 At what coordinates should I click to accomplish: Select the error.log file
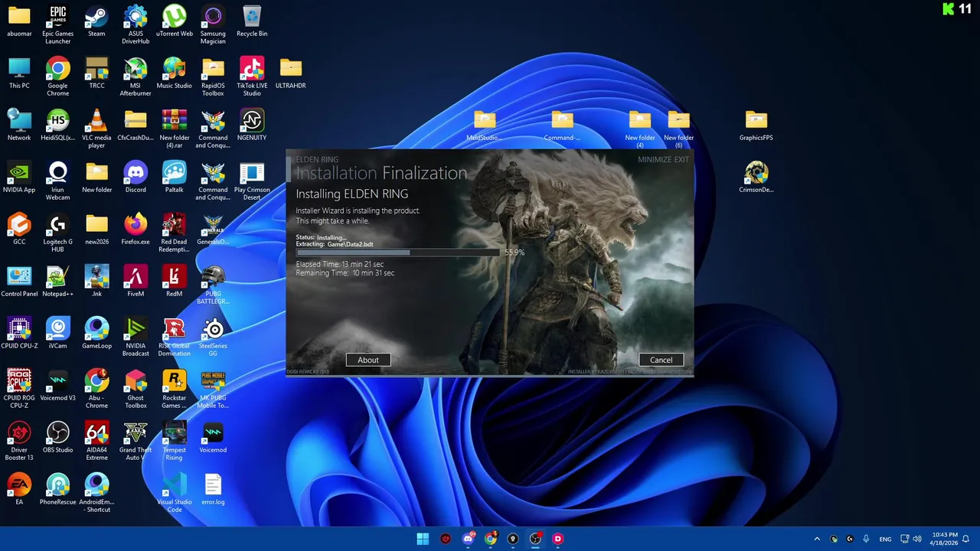[213, 490]
